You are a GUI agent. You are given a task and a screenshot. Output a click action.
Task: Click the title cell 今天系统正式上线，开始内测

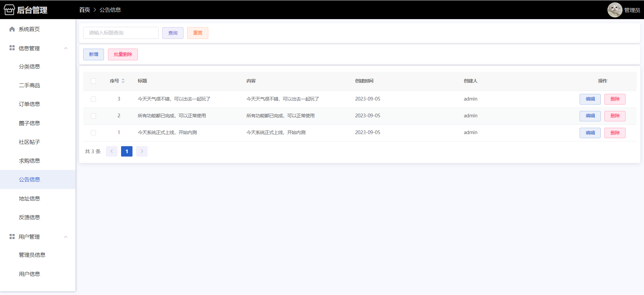pyautogui.click(x=167, y=132)
